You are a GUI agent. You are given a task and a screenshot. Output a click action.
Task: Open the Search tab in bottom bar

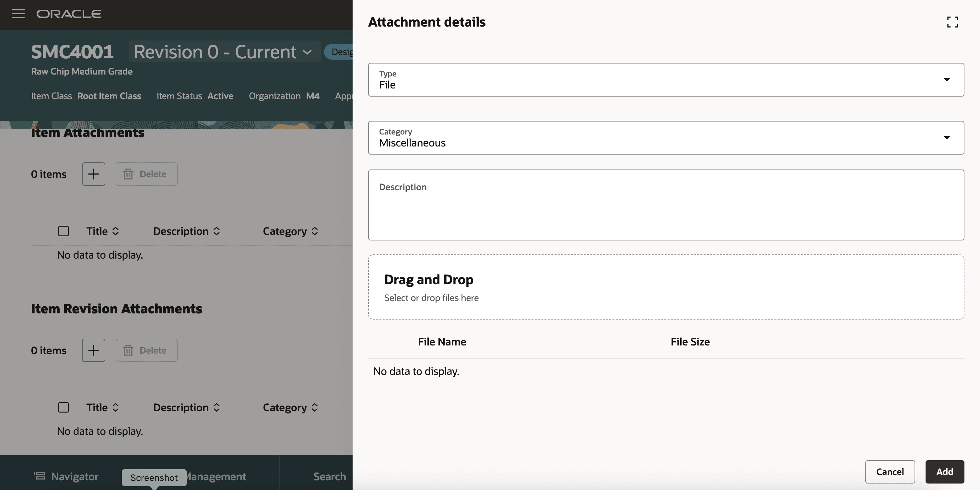coord(329,476)
